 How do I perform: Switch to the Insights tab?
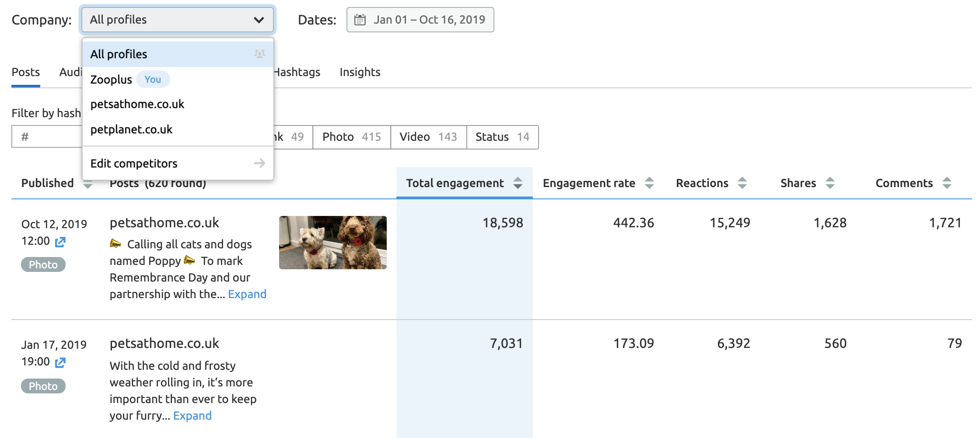coord(360,72)
